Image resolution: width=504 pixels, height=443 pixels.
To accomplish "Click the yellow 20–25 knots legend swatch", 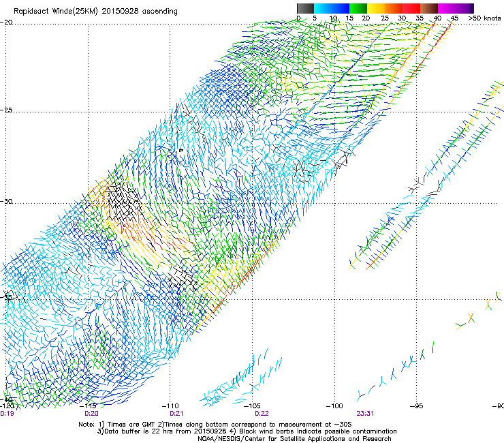I will (376, 8).
